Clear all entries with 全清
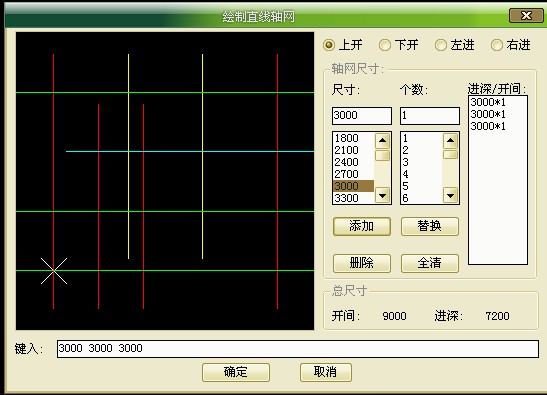Viewport: 547px width, 395px height. pyautogui.click(x=430, y=263)
